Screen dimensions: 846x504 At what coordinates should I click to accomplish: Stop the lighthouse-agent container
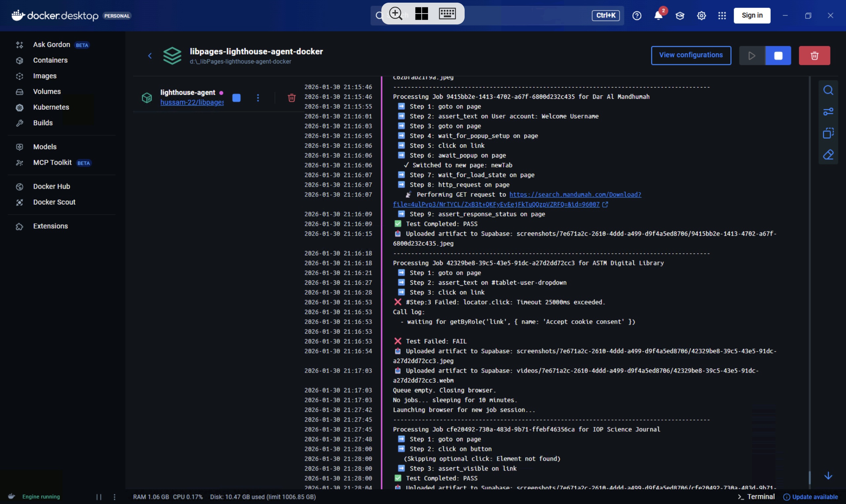[237, 98]
